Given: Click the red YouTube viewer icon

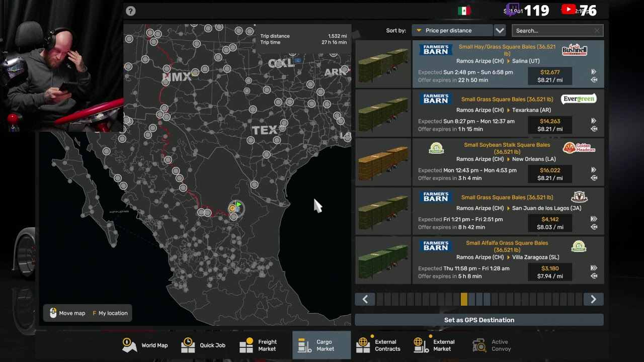Looking at the screenshot, I should pyautogui.click(x=569, y=10).
